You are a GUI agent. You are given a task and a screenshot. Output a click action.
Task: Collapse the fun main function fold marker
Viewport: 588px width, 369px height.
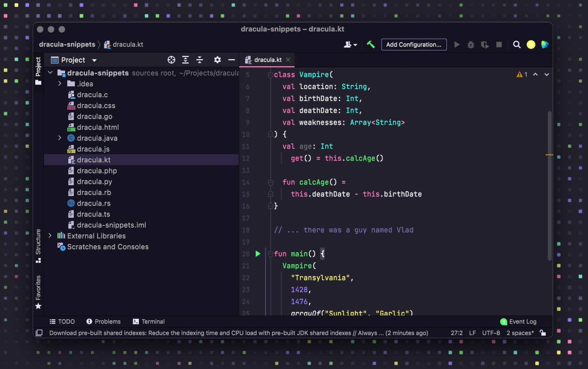click(x=270, y=254)
